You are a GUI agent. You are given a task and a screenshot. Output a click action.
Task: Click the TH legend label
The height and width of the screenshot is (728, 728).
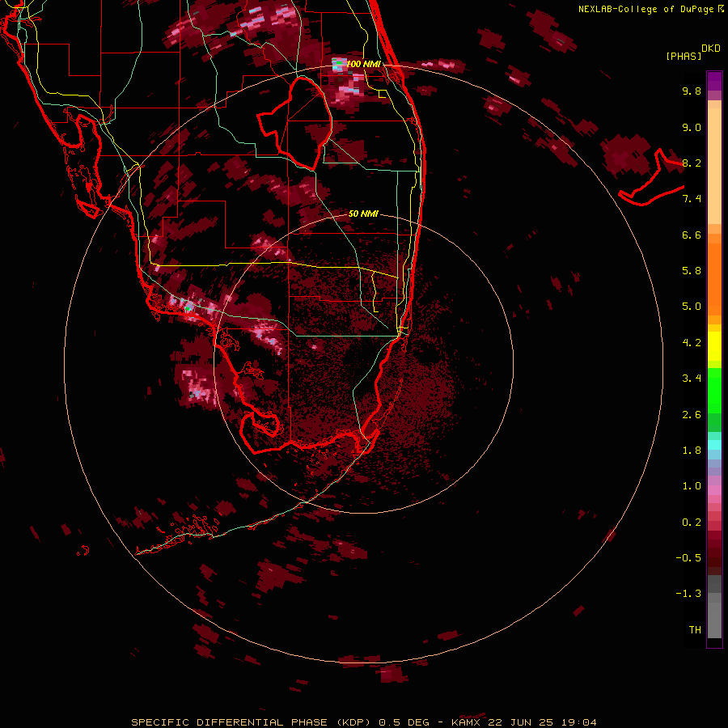pos(695,630)
